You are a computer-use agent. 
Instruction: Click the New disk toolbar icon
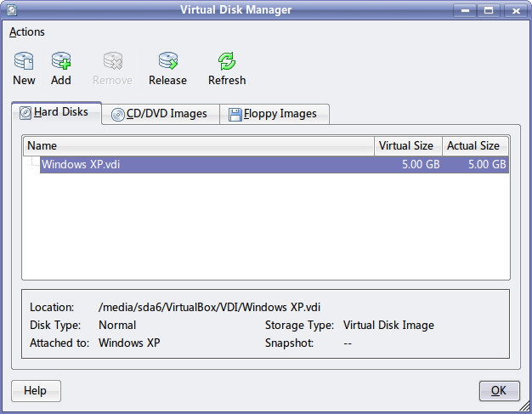coord(24,60)
